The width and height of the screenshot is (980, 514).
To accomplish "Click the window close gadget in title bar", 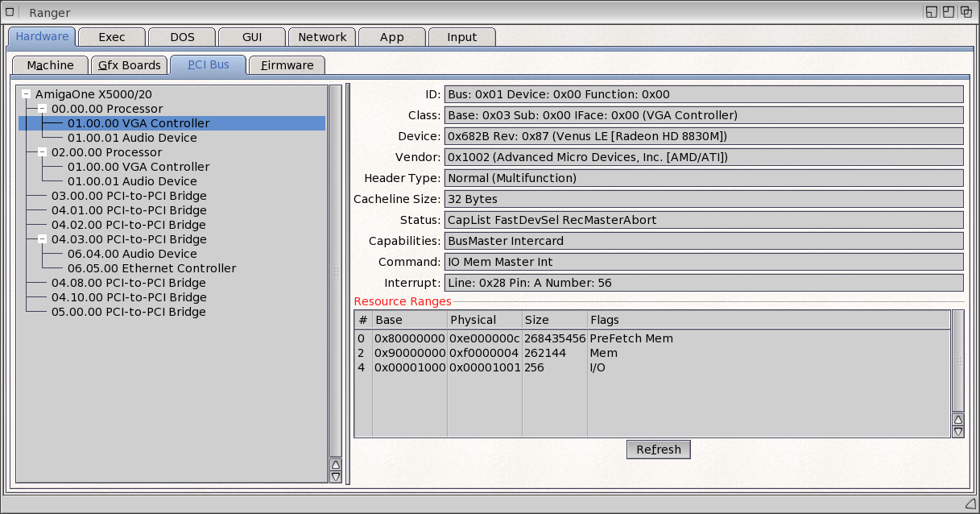I will click(x=11, y=12).
